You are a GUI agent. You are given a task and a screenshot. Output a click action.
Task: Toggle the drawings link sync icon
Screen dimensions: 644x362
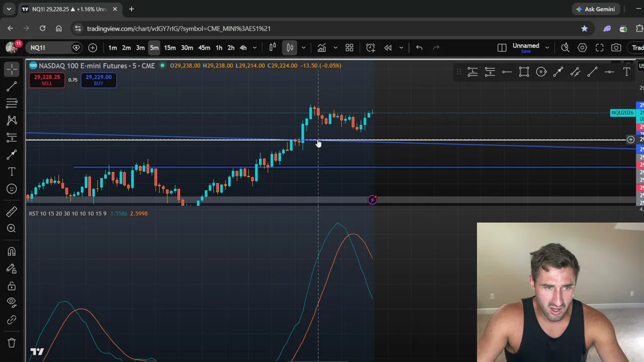[x=12, y=320]
